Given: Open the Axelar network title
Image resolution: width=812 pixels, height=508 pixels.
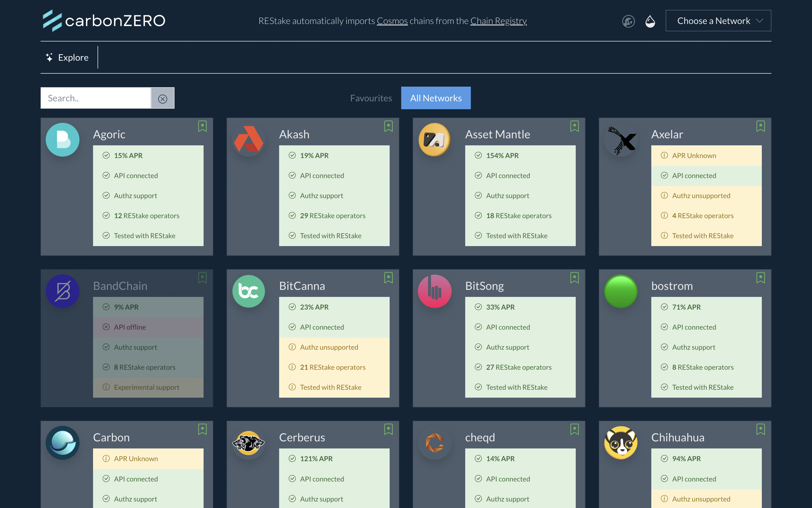Looking at the screenshot, I should [x=667, y=134].
